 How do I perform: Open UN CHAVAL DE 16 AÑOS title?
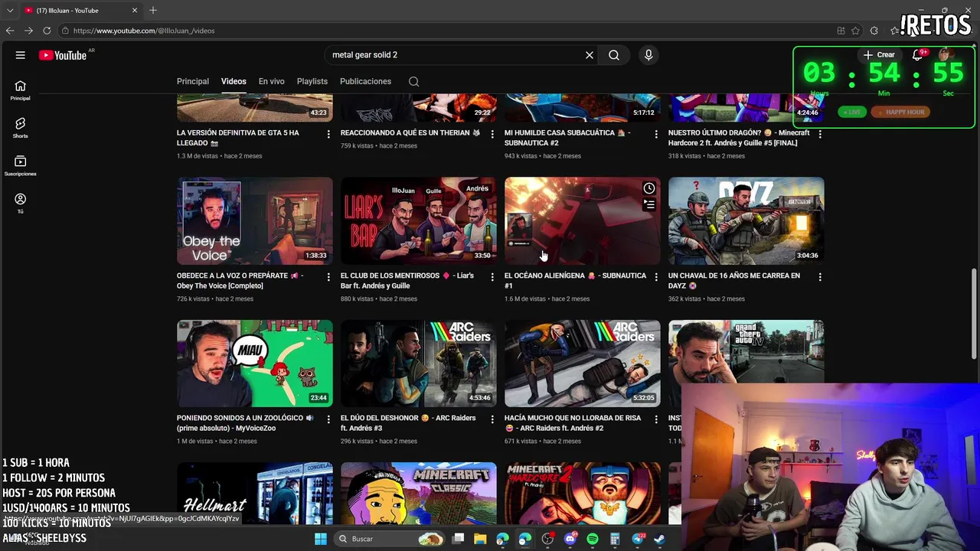734,280
